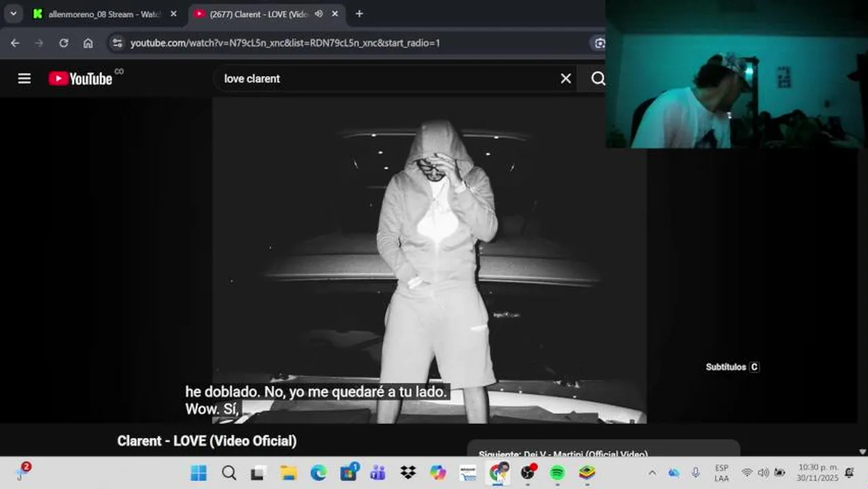
Task: Open a new browser tab
Action: pos(359,14)
